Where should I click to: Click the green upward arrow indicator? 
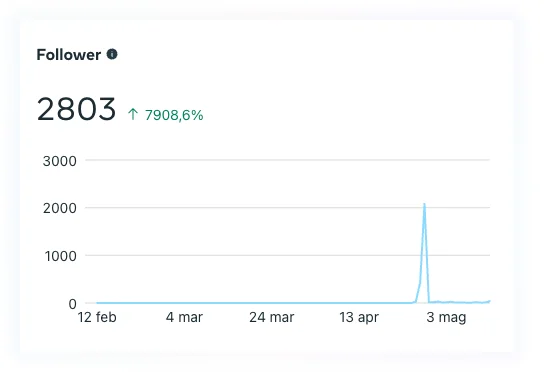tap(133, 114)
